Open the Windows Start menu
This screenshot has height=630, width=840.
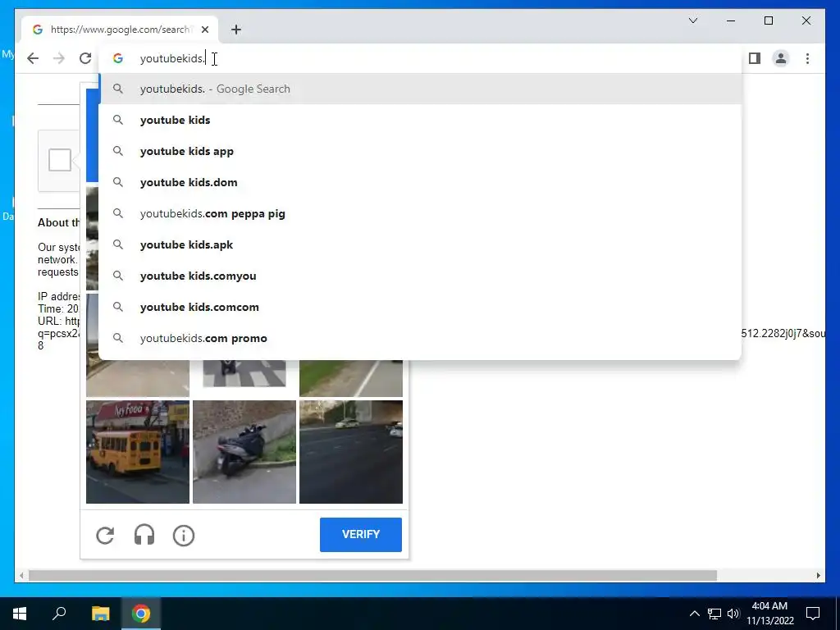tap(20, 614)
